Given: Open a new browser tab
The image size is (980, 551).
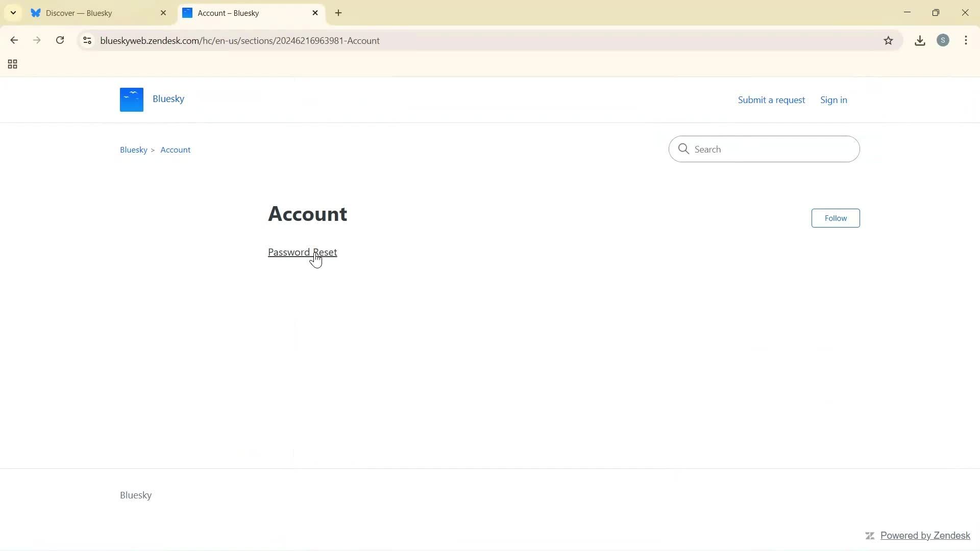Looking at the screenshot, I should 338,13.
